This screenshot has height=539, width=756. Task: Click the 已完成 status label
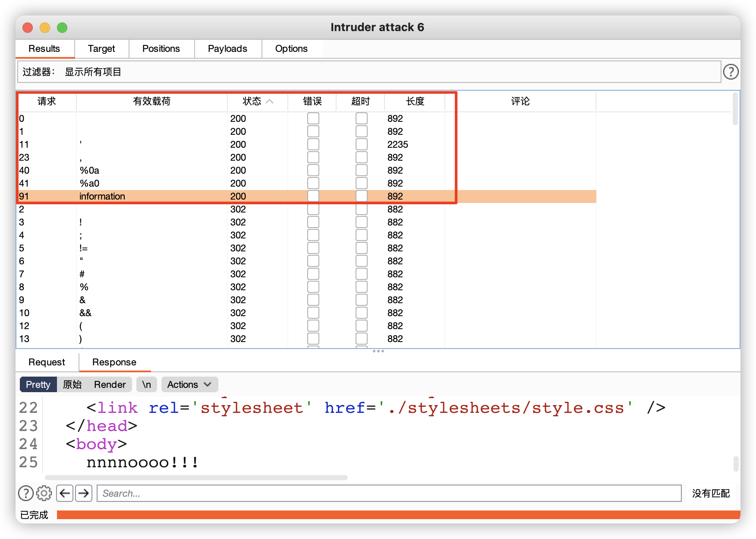click(x=34, y=515)
